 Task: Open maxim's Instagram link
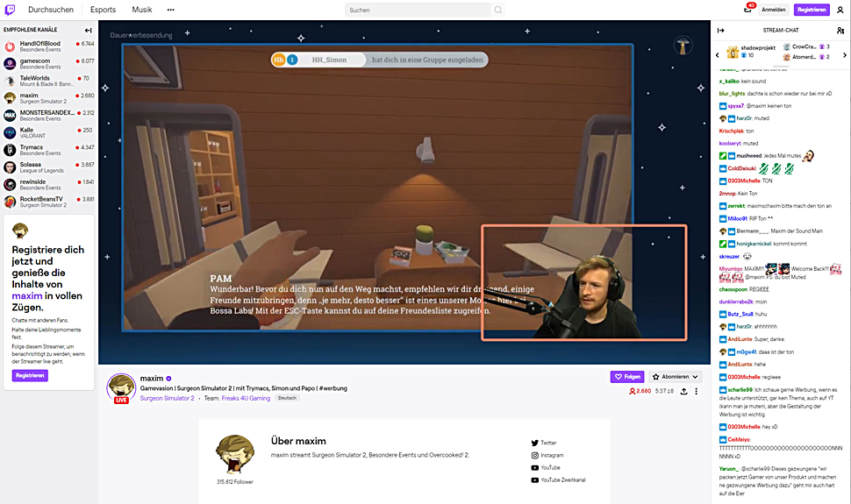pos(547,455)
